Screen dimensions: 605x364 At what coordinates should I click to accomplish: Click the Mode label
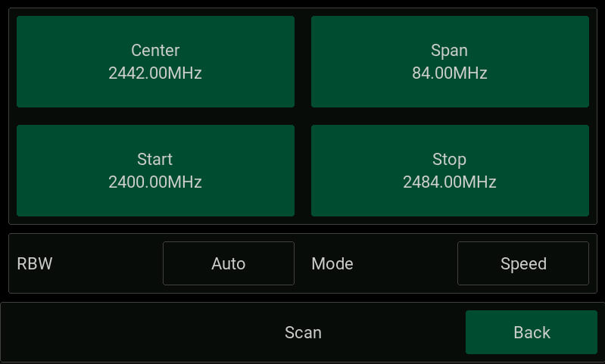pyautogui.click(x=332, y=263)
